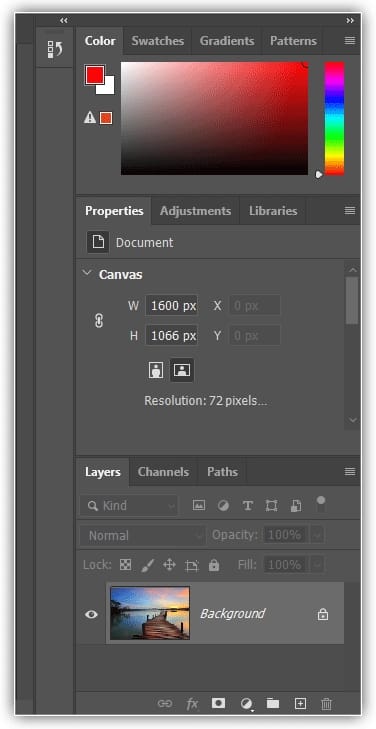Toggle layer filtering on/off switch

pyautogui.click(x=321, y=504)
